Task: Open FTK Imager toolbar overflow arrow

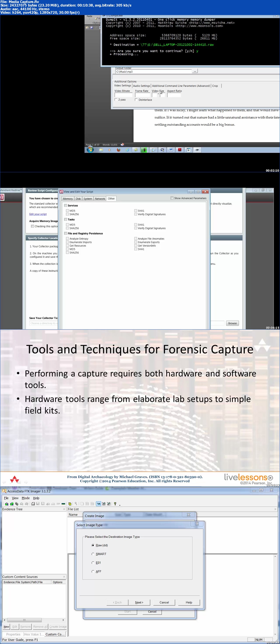Action: [x=120, y=505]
